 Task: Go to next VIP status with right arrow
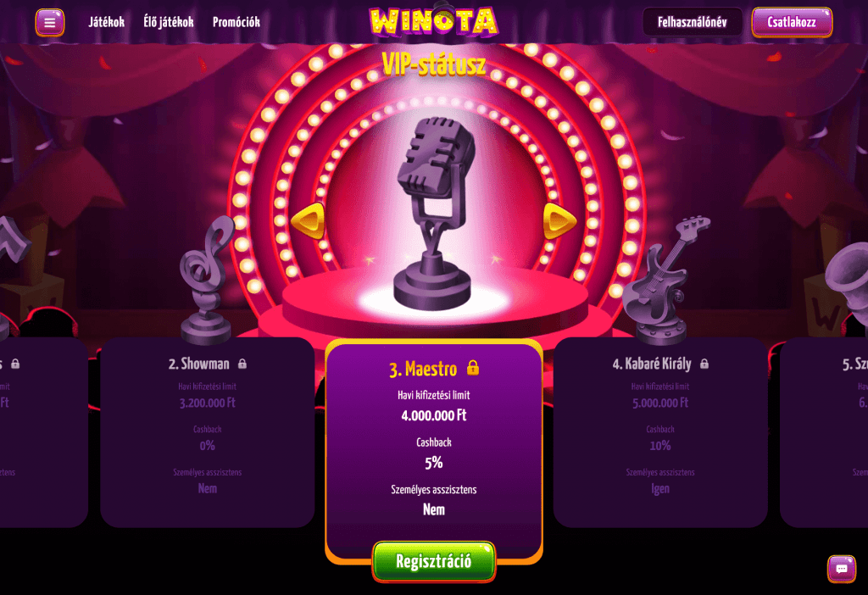coord(559,221)
